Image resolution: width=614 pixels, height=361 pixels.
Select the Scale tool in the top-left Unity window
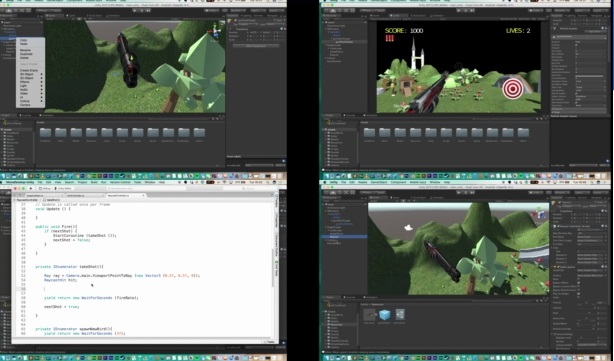pyautogui.click(x=22, y=10)
